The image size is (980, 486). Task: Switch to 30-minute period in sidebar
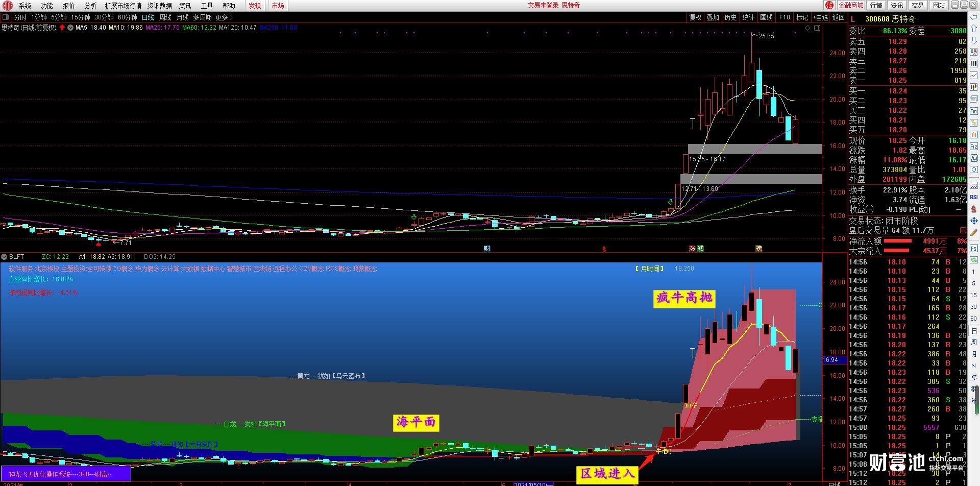(974, 307)
